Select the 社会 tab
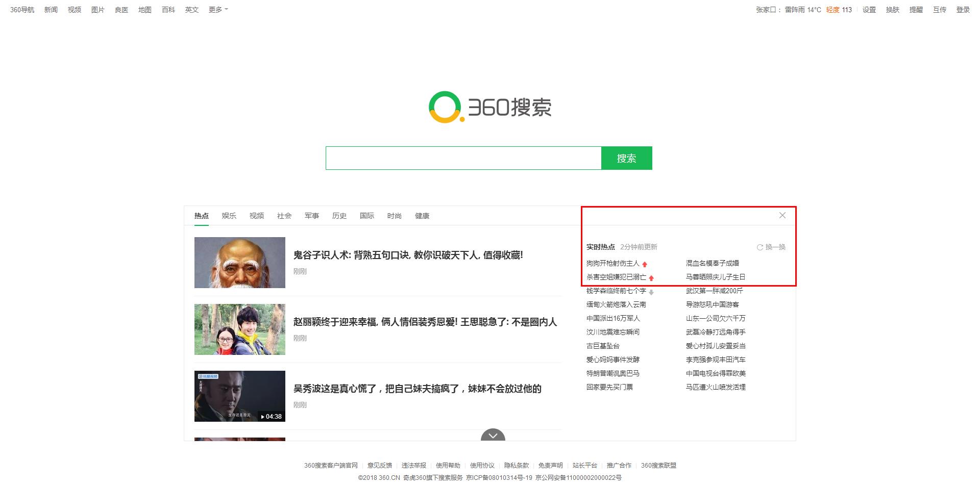The image size is (980, 487). pyautogui.click(x=284, y=216)
